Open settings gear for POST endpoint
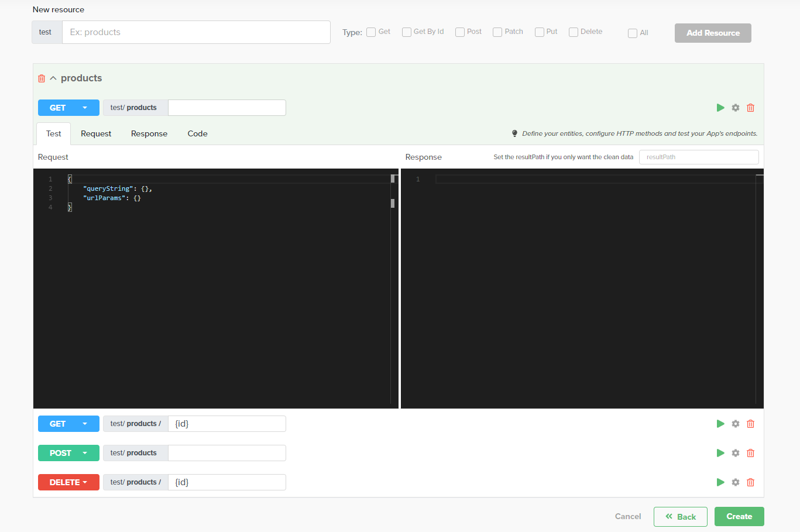This screenshot has height=532, width=800. 736,453
